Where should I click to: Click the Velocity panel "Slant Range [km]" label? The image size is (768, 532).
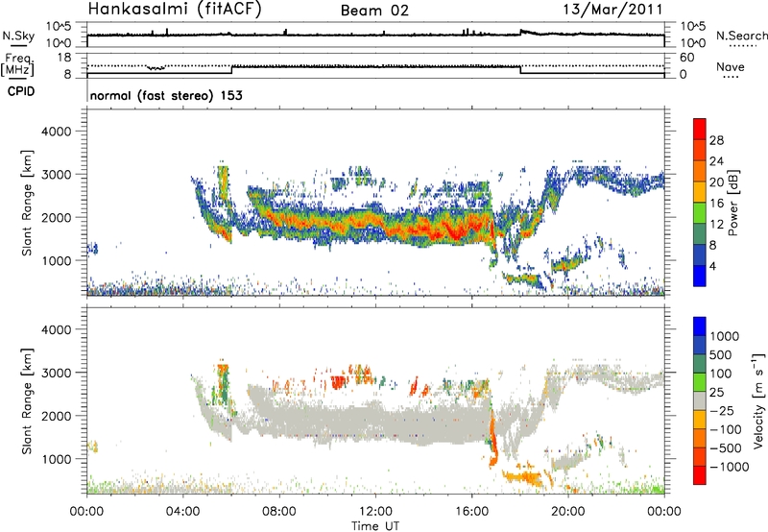pos(27,400)
